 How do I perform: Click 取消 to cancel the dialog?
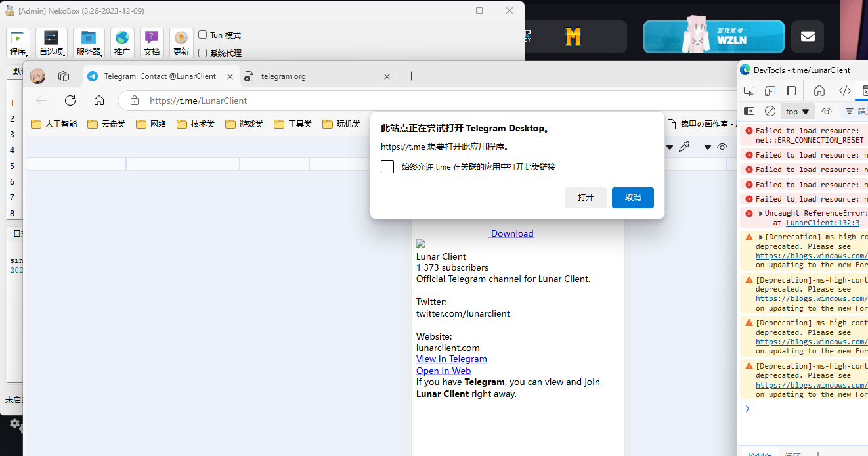[633, 198]
